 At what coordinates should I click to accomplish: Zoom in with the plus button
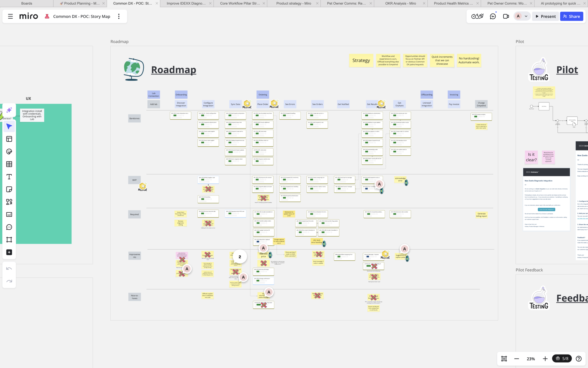(x=545, y=359)
